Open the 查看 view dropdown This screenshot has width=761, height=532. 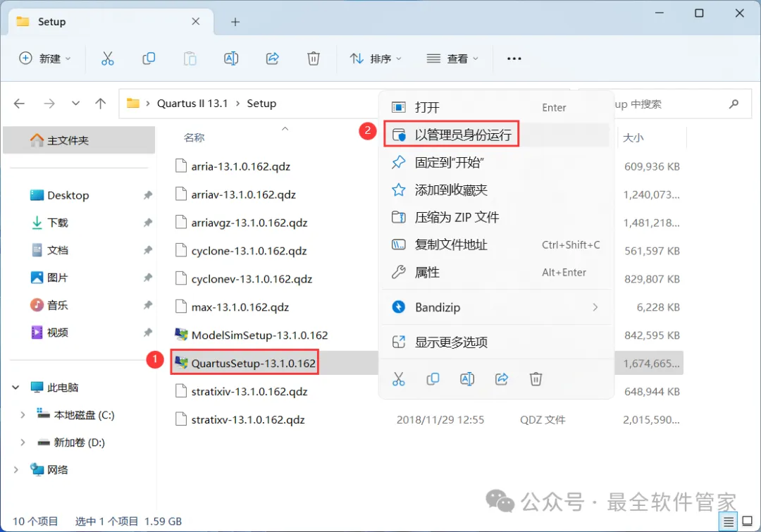pyautogui.click(x=452, y=58)
